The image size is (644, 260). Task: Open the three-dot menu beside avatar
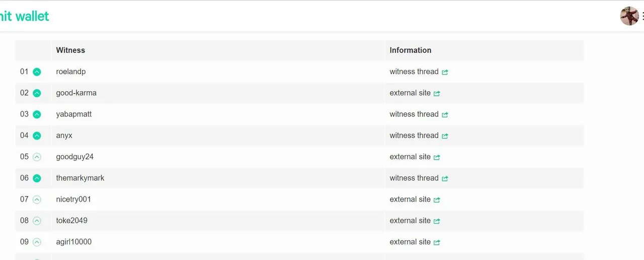642,16
